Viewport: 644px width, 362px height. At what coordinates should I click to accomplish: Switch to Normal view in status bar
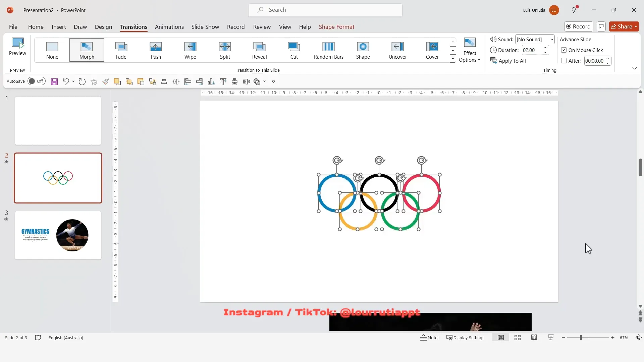501,338
